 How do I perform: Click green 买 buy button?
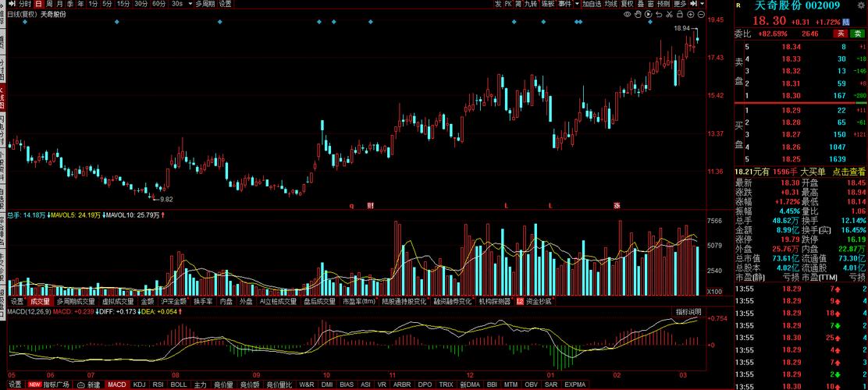tap(858, 34)
